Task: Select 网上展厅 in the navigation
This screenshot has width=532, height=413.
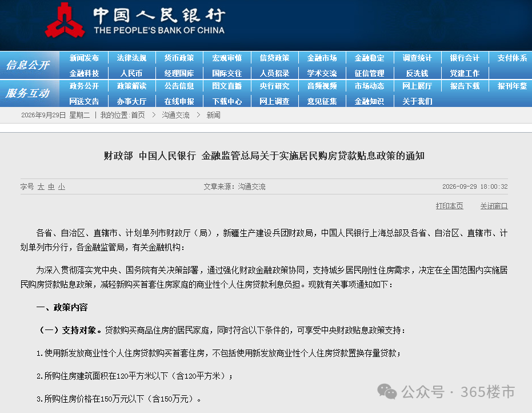Action: click(x=417, y=86)
